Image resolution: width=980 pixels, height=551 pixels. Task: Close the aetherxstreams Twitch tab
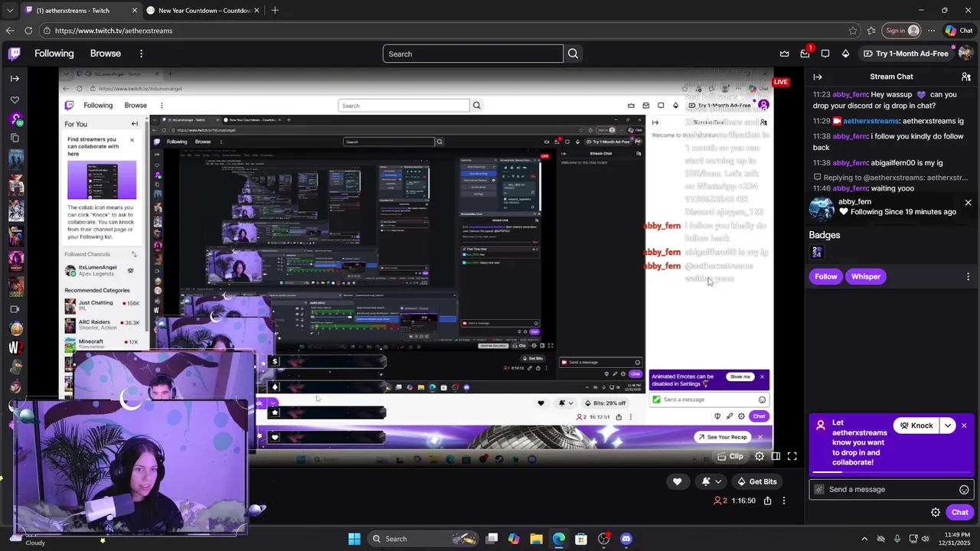tap(135, 11)
